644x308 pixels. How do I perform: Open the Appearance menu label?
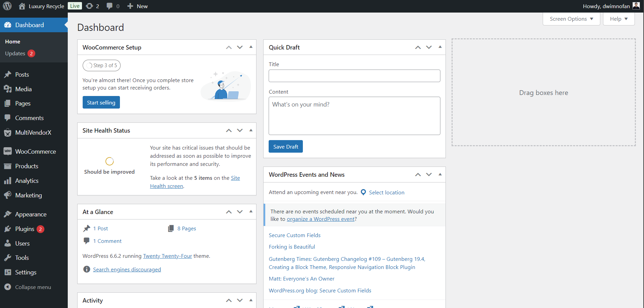[31, 214]
